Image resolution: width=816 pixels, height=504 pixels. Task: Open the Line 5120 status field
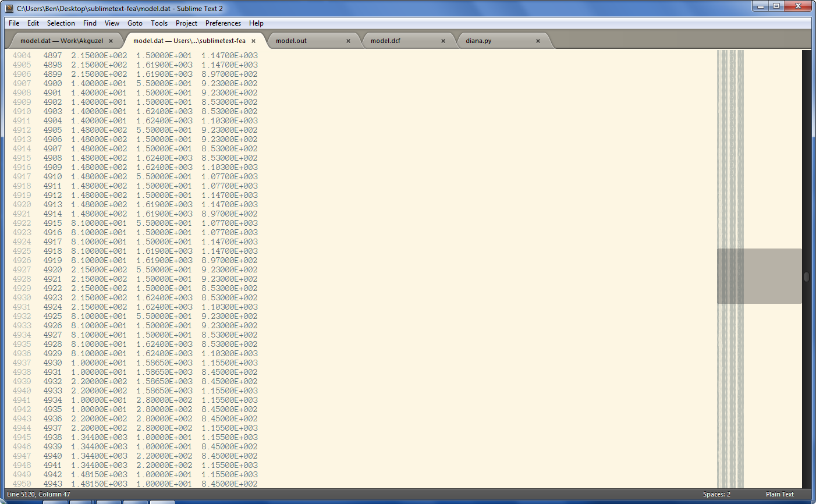click(38, 494)
